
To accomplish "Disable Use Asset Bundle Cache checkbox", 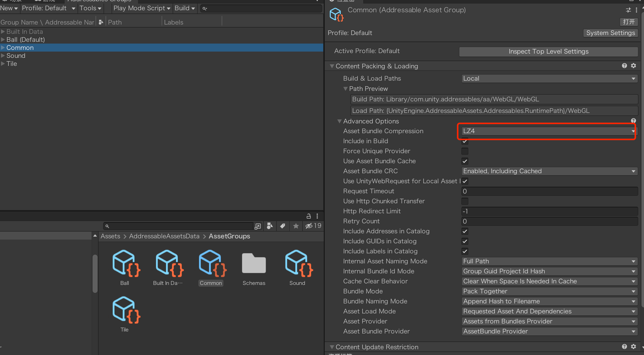I will click(465, 161).
